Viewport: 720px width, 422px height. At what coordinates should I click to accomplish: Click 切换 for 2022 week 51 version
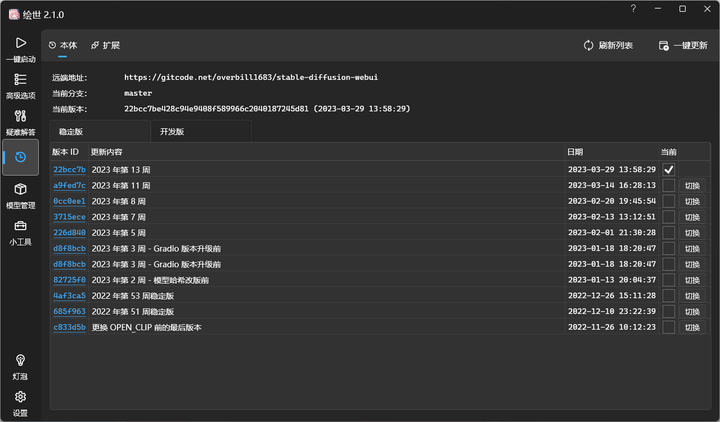[x=692, y=311]
